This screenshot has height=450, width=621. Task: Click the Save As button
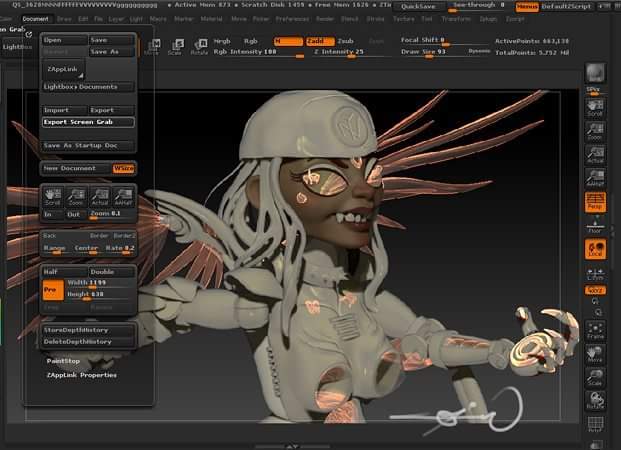[112, 52]
